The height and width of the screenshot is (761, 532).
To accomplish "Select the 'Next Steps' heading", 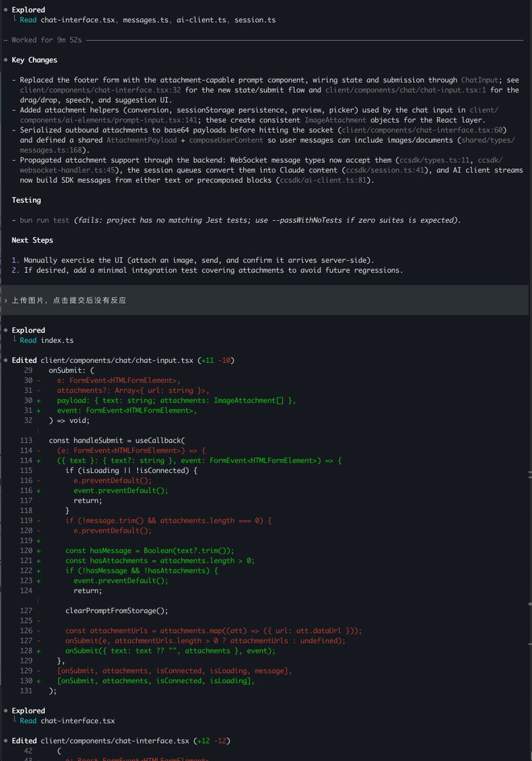I will (x=32, y=240).
